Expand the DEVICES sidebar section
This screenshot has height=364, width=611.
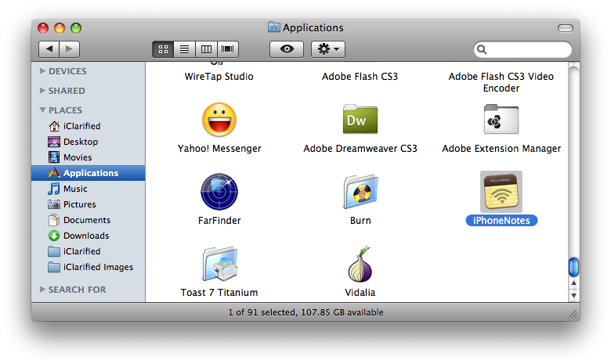tap(43, 71)
